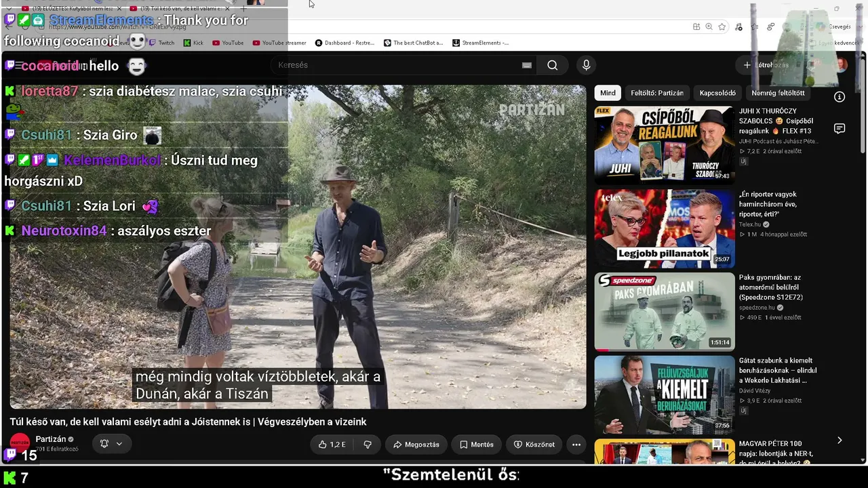This screenshot has height=488, width=868.
Task: Open Partizán channel name link
Action: [51, 439]
